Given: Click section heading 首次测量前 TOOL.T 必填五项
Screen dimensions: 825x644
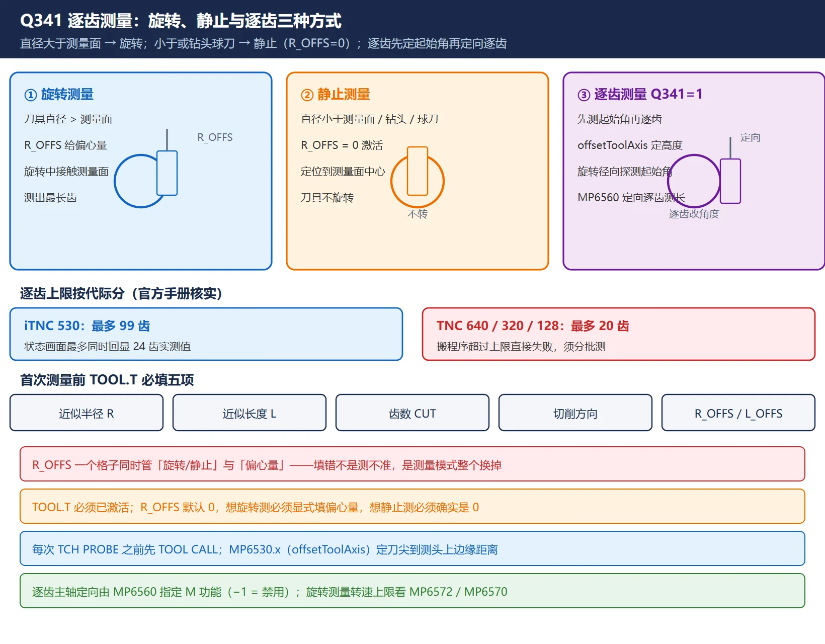Looking at the screenshot, I should pos(107,380).
